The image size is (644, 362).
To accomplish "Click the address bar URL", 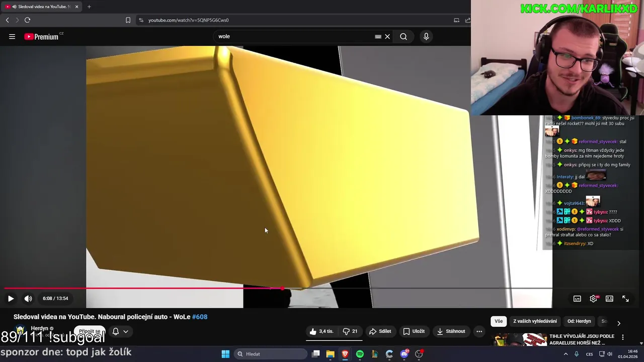I will (x=188, y=20).
